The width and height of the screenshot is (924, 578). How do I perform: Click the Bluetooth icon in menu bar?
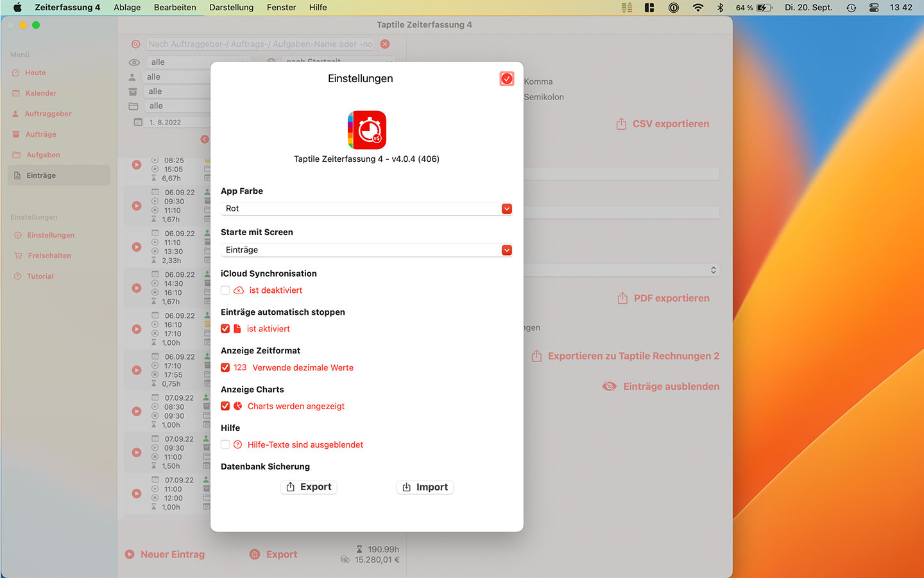[720, 8]
